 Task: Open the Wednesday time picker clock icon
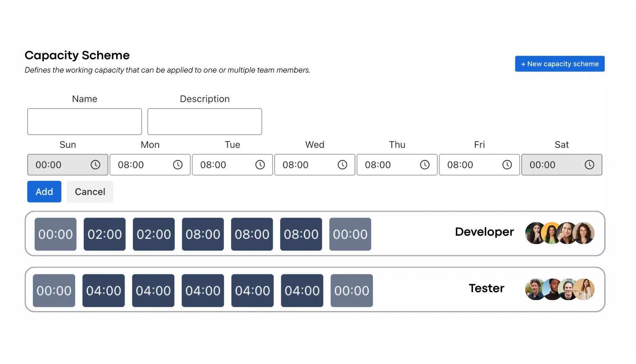tap(342, 165)
